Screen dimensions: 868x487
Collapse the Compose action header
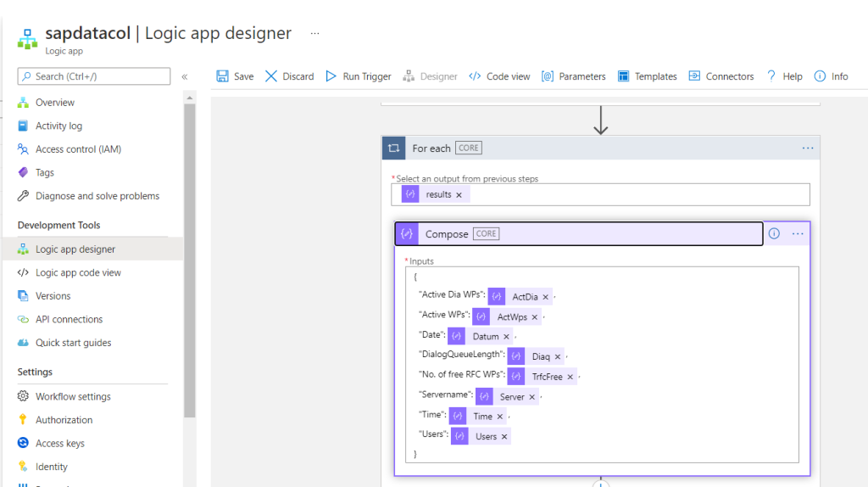[x=579, y=234]
